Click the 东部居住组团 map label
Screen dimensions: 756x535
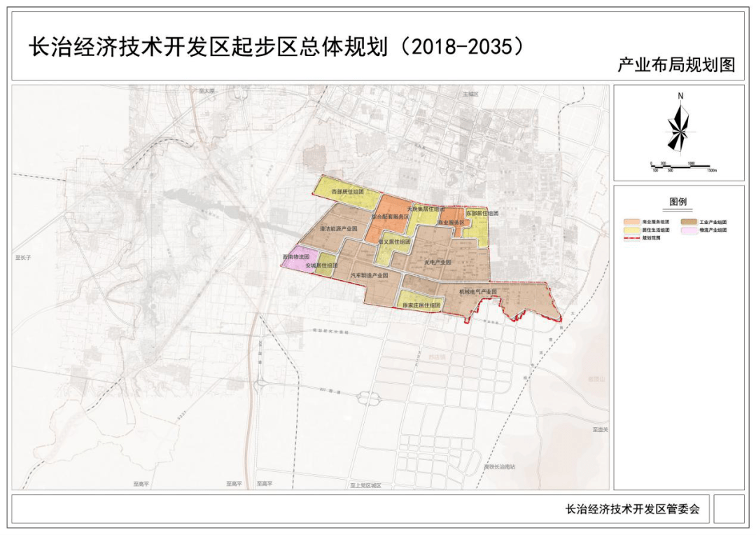pyautogui.click(x=482, y=213)
